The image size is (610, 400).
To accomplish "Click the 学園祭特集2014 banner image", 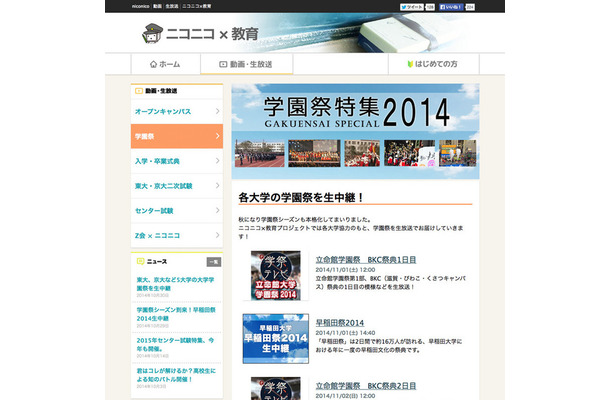I will click(355, 131).
